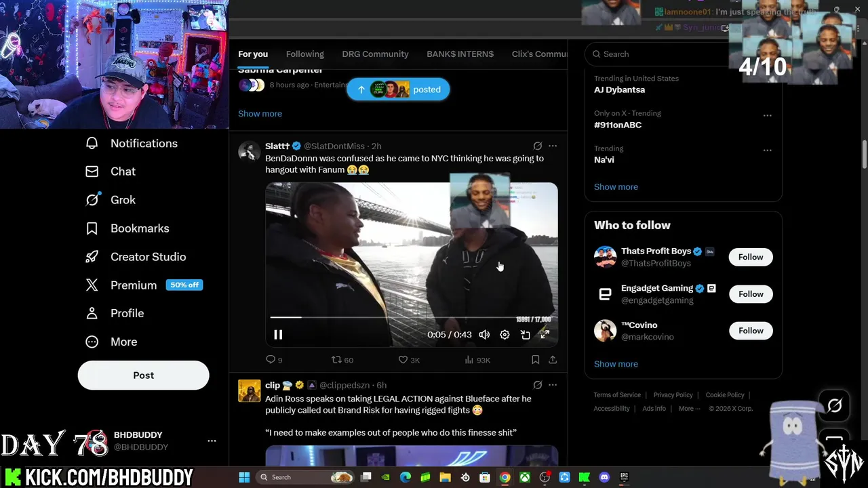Open Slatt's profile avatar
This screenshot has width=868, height=488.
(x=249, y=152)
